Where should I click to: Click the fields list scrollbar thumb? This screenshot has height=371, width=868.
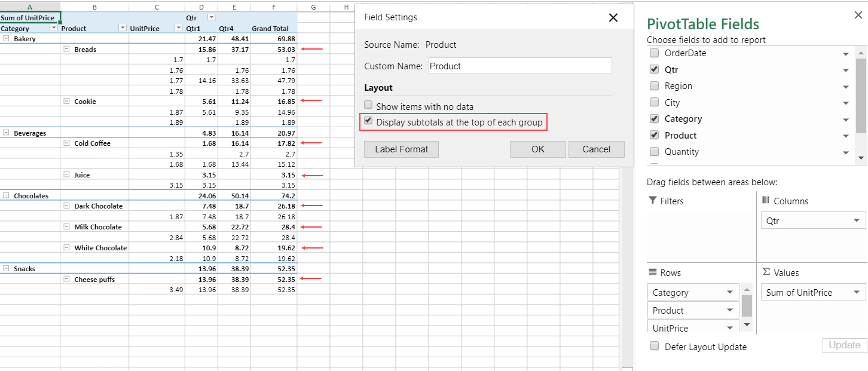861,95
